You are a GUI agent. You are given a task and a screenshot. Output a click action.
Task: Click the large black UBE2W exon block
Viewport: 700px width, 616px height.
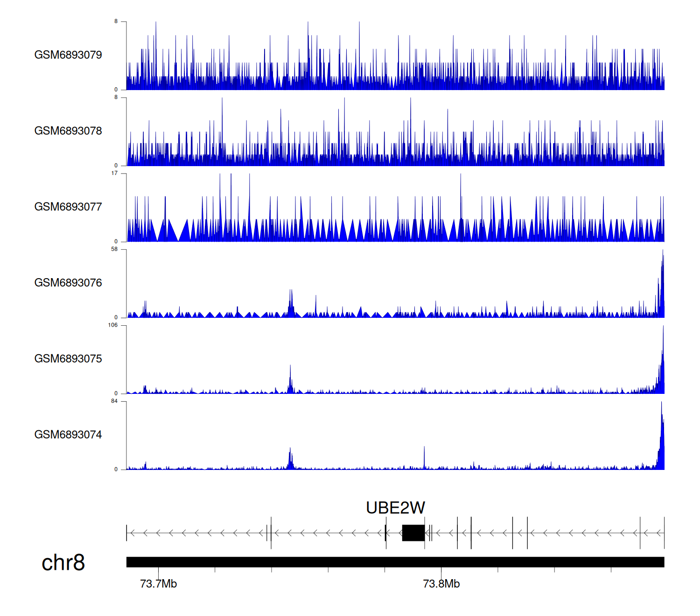pos(413,533)
